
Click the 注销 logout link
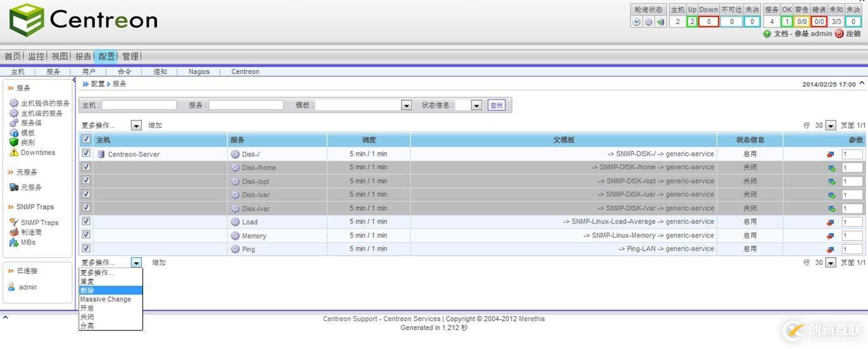click(x=853, y=34)
